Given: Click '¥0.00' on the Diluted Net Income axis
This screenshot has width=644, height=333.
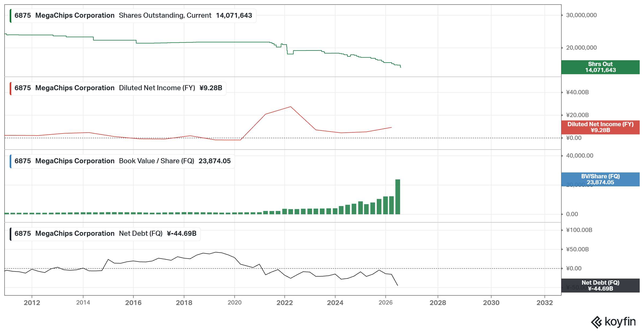Looking at the screenshot, I should 574,138.
